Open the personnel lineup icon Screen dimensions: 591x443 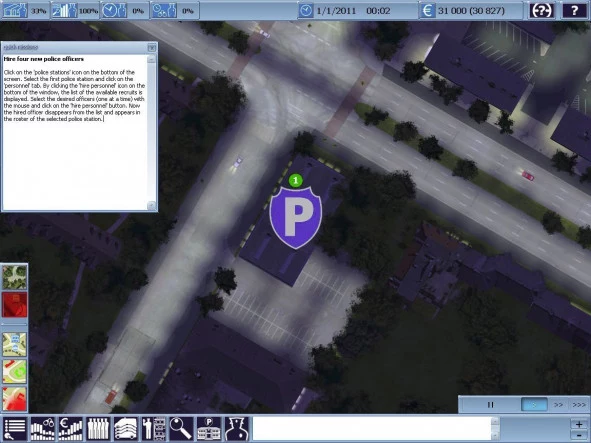coord(98,428)
